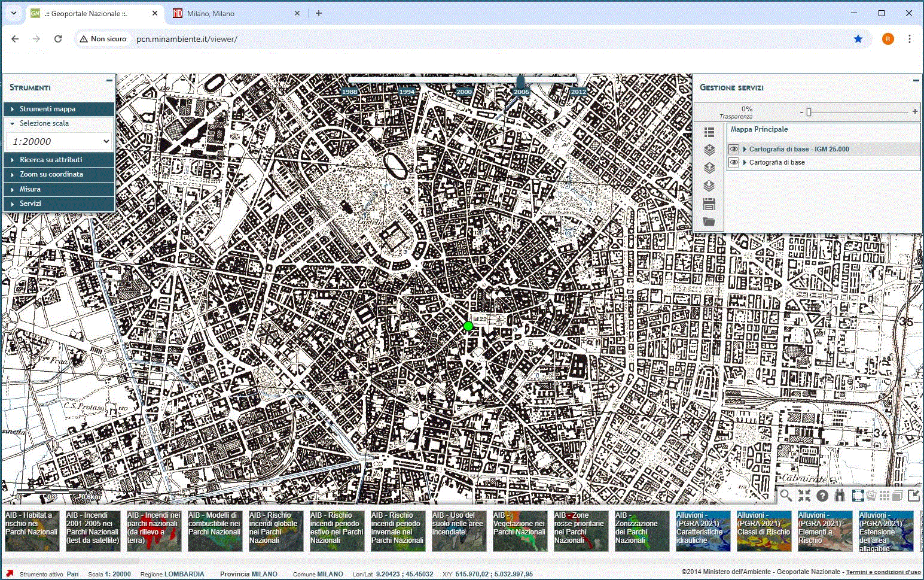Click the magnifying glass search icon

pyautogui.click(x=786, y=495)
